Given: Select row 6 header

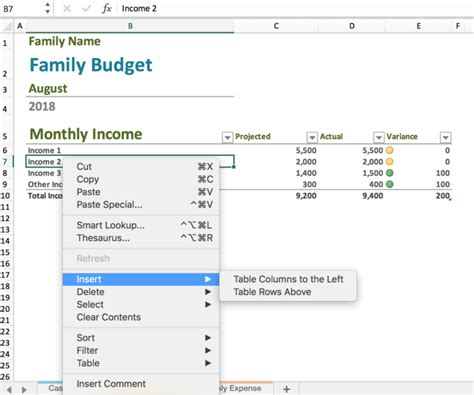Looking at the screenshot, I should tap(6, 150).
